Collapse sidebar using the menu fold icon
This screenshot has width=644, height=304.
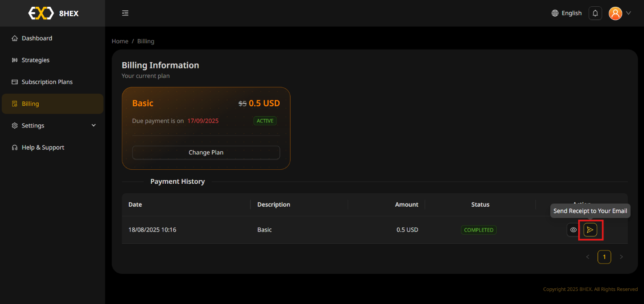coord(125,13)
